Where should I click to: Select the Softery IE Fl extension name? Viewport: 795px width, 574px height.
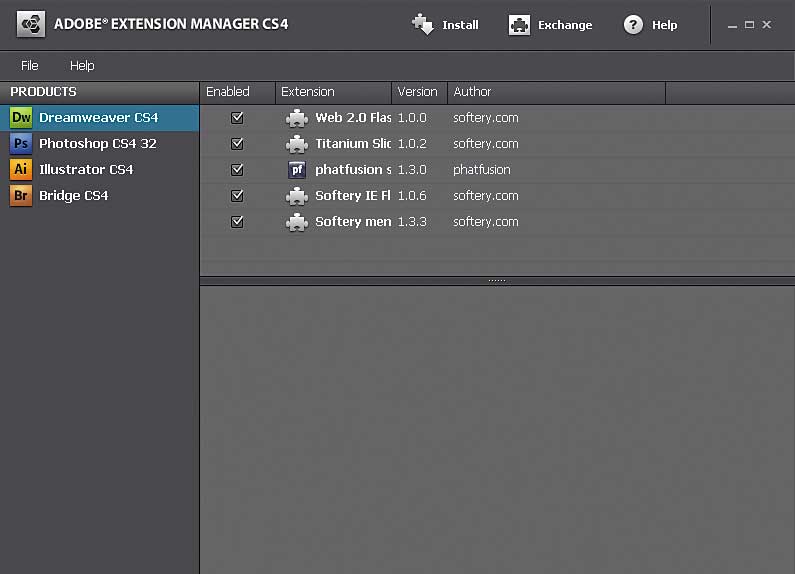point(353,195)
